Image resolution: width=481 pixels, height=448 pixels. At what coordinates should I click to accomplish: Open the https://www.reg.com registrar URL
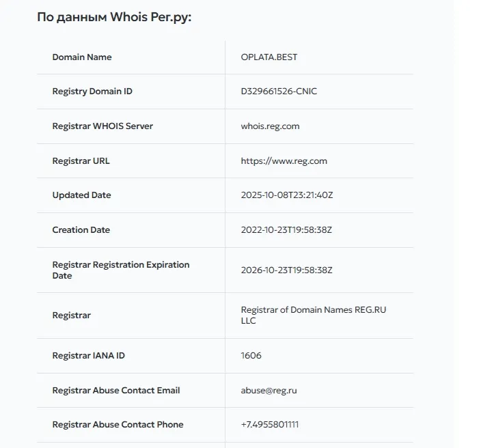point(284,161)
